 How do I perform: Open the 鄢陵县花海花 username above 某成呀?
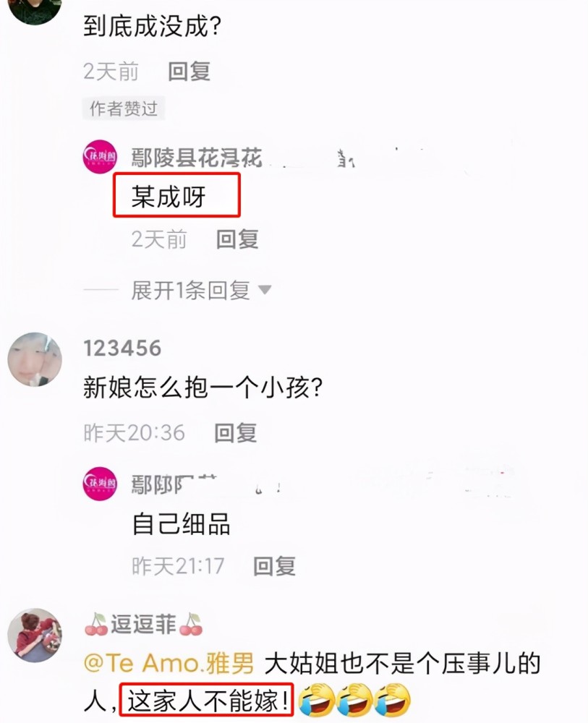coord(197,158)
